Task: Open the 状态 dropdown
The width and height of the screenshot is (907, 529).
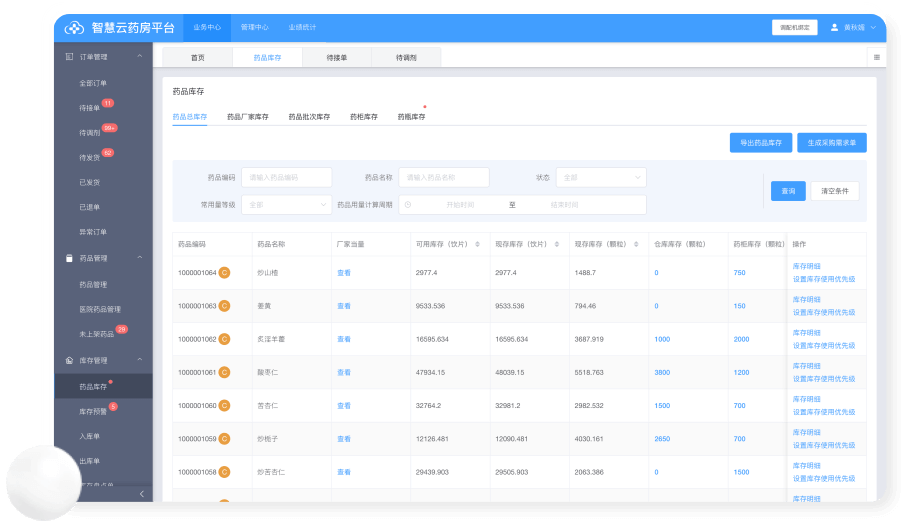Action: [x=601, y=177]
